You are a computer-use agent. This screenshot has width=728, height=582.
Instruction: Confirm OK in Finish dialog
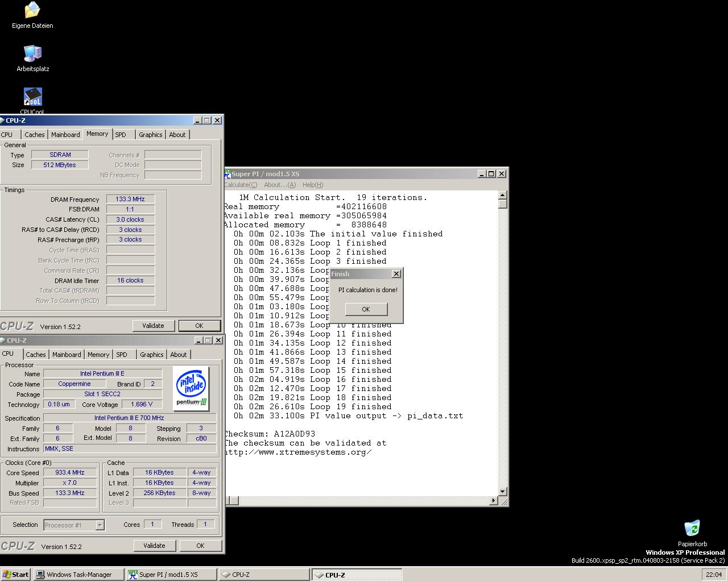pyautogui.click(x=366, y=309)
